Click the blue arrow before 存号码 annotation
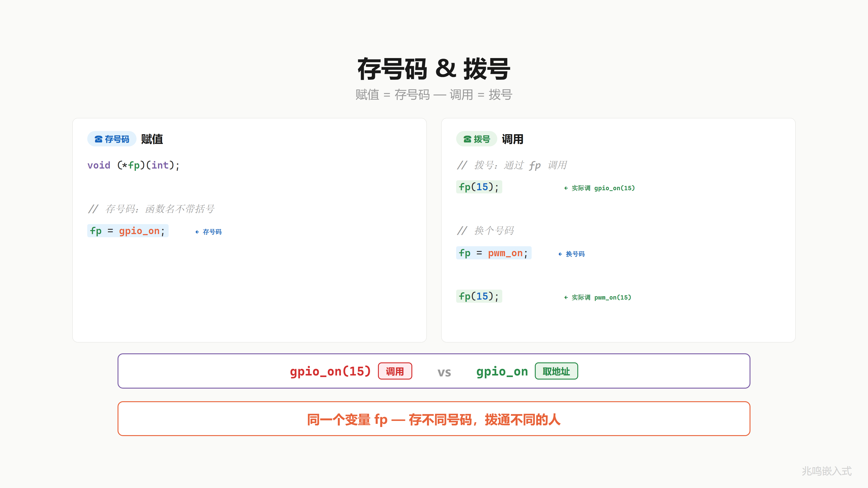The width and height of the screenshot is (868, 488). (x=197, y=232)
